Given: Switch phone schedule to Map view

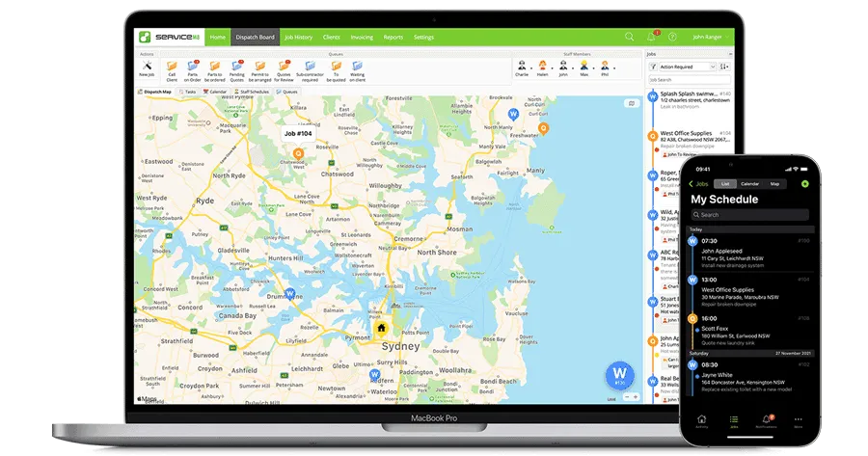Looking at the screenshot, I should click(773, 183).
